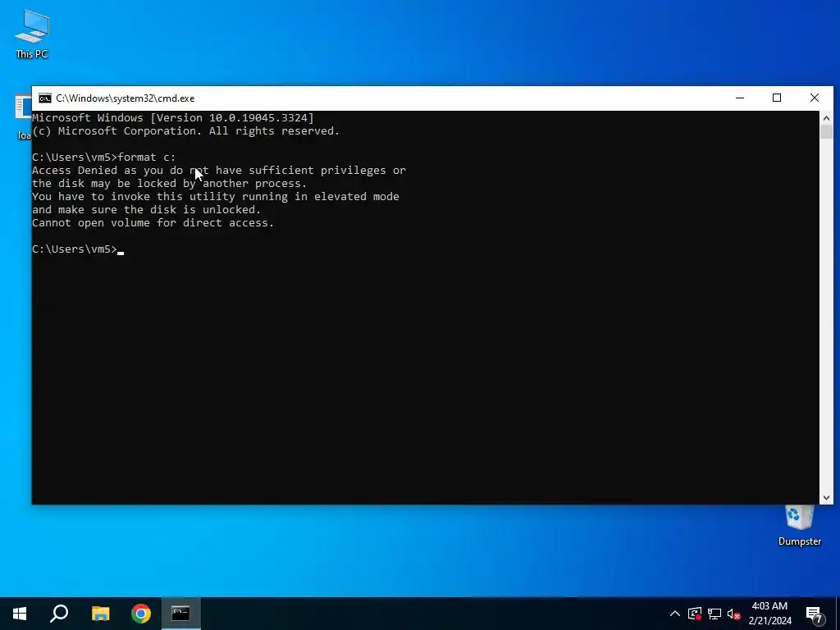Screen dimensions: 840x630
Task: Click the 'Cannot open volume for direct access.' line
Action: tap(153, 223)
